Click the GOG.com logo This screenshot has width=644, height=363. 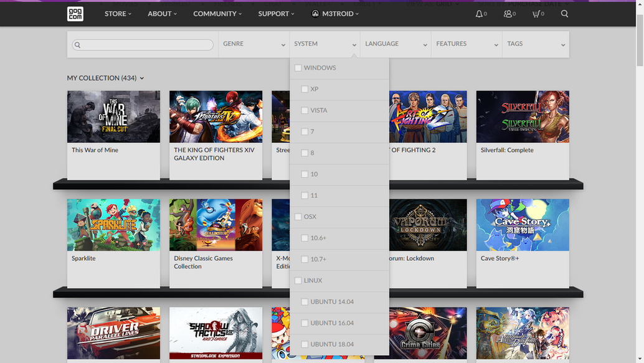75,14
